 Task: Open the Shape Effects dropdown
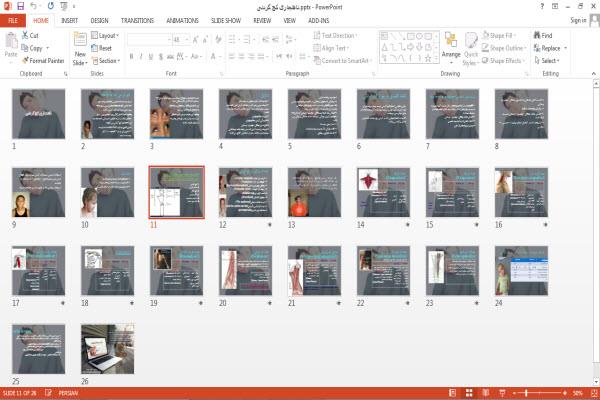coord(503,60)
